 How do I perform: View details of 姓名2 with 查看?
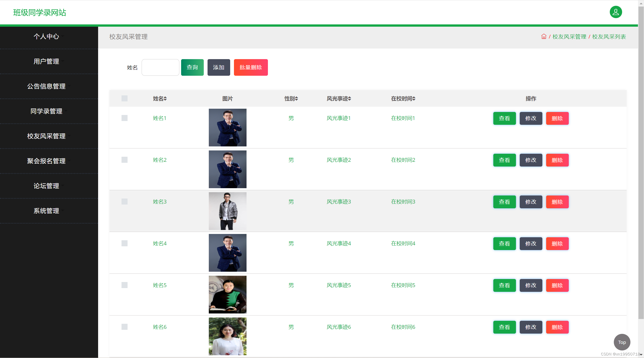click(x=504, y=160)
